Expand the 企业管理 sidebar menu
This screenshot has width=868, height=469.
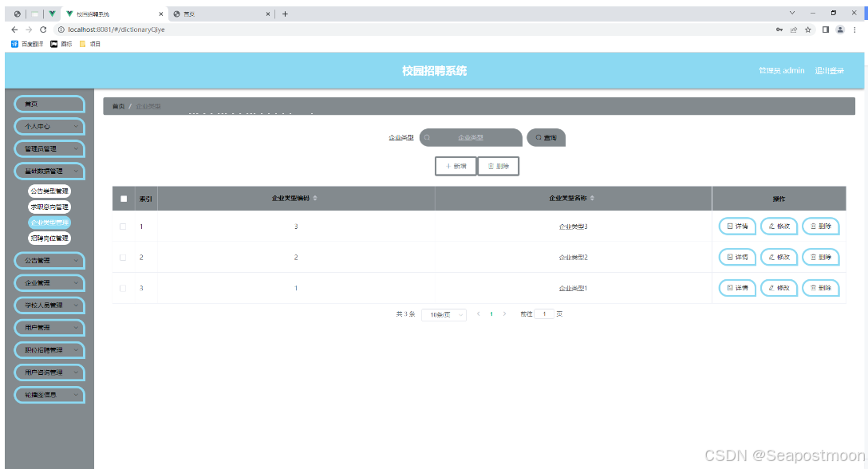49,282
